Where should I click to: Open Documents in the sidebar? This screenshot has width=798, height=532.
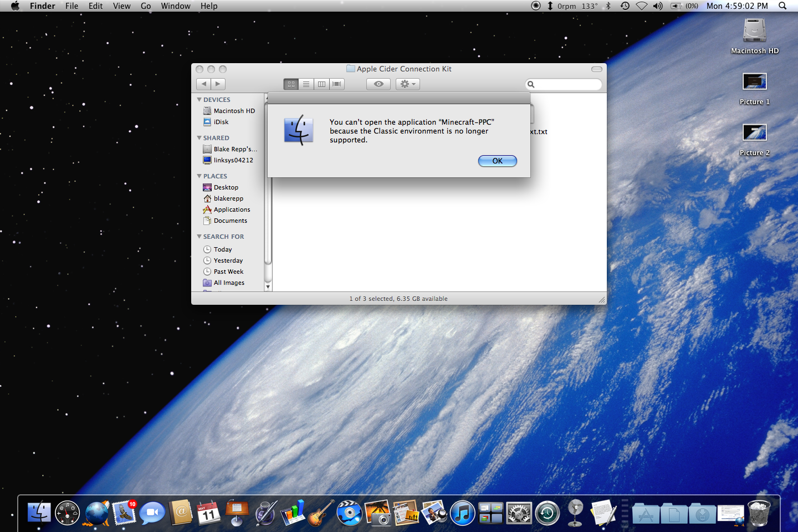(x=225, y=221)
